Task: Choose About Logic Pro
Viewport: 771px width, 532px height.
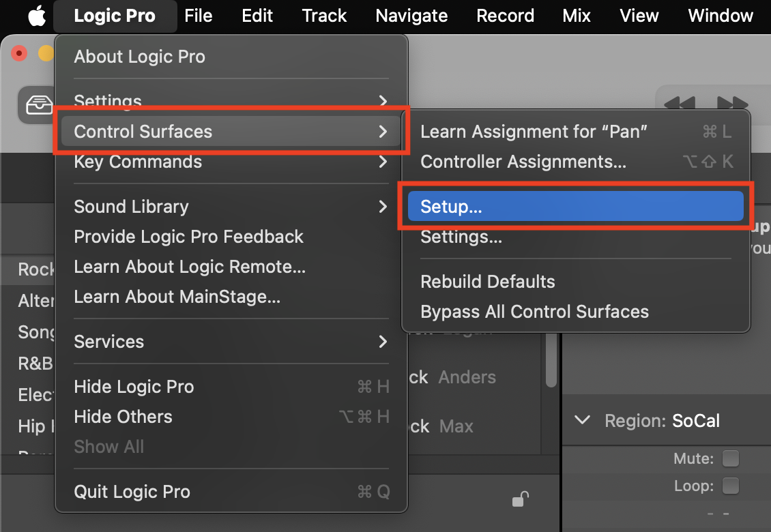Action: (231, 57)
